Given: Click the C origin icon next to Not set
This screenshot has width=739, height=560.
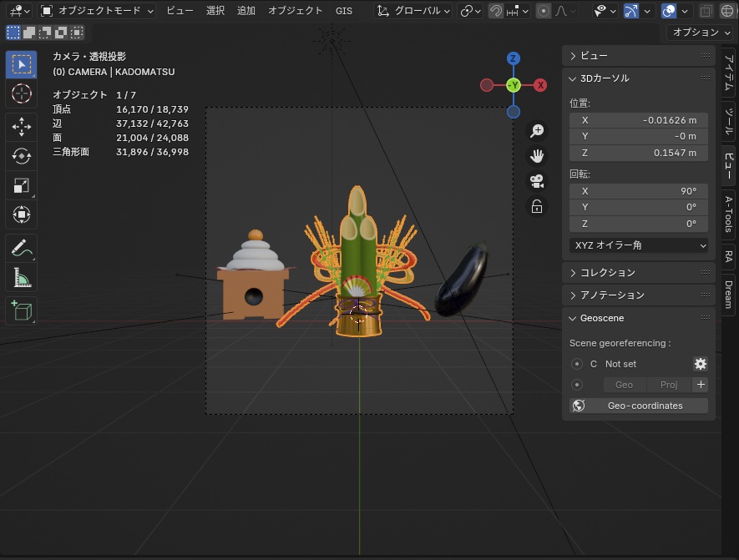Looking at the screenshot, I should 594,364.
